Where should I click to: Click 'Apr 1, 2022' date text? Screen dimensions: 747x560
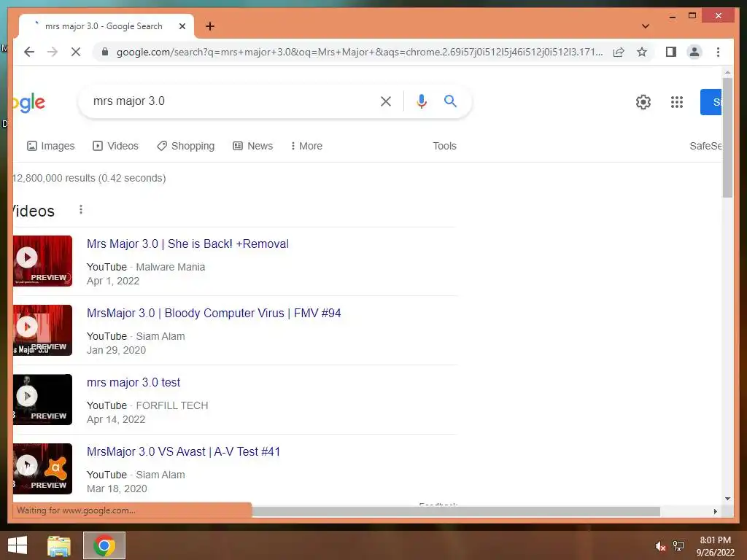[113, 281]
